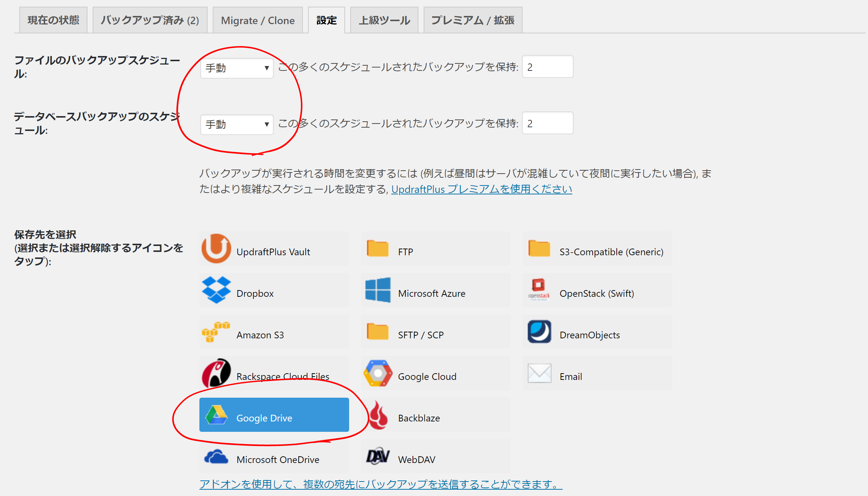This screenshot has height=496, width=868.
Task: Open the add-on multiple destinations link
Action: point(381,484)
